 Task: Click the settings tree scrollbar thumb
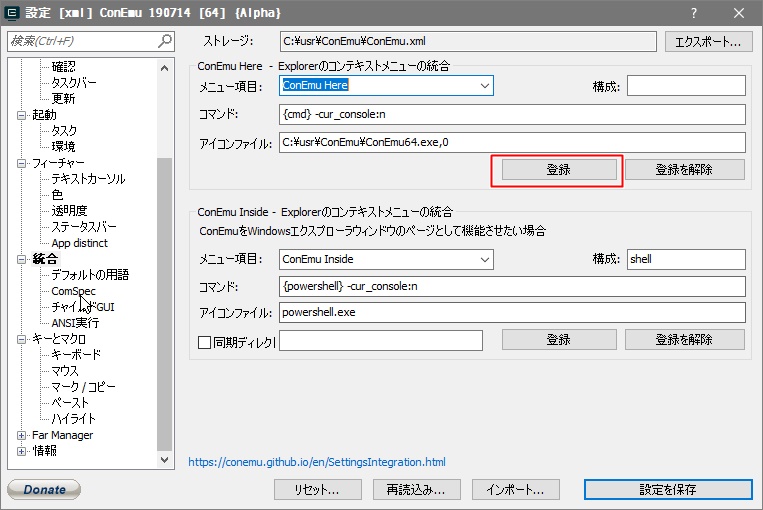click(164, 304)
